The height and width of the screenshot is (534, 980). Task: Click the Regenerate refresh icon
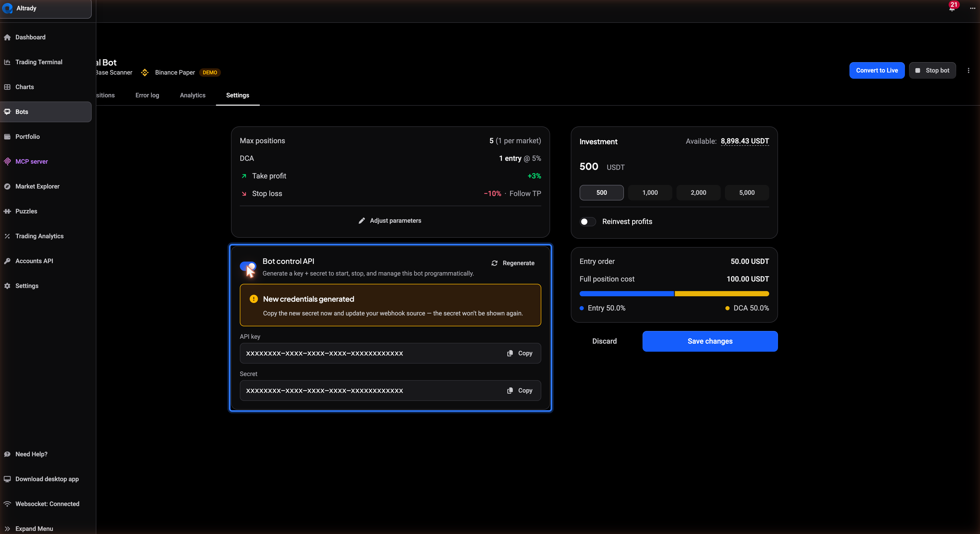(x=494, y=263)
